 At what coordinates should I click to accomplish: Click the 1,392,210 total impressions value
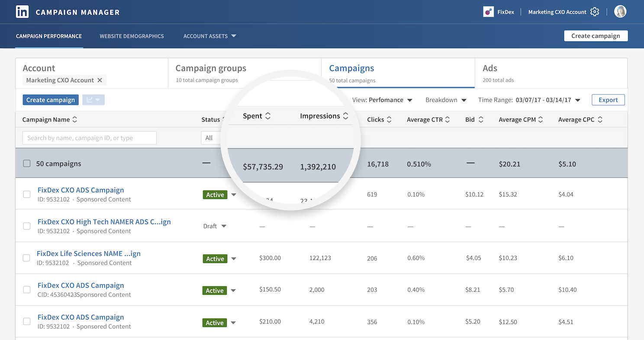pyautogui.click(x=318, y=167)
